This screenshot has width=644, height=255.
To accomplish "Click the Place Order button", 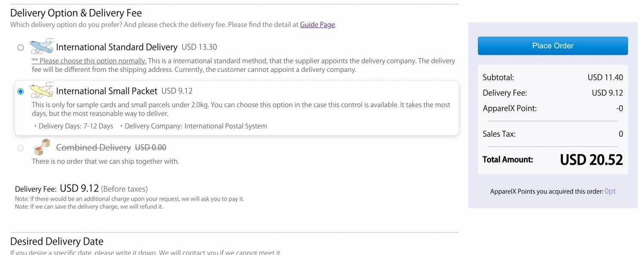I will click(x=553, y=46).
